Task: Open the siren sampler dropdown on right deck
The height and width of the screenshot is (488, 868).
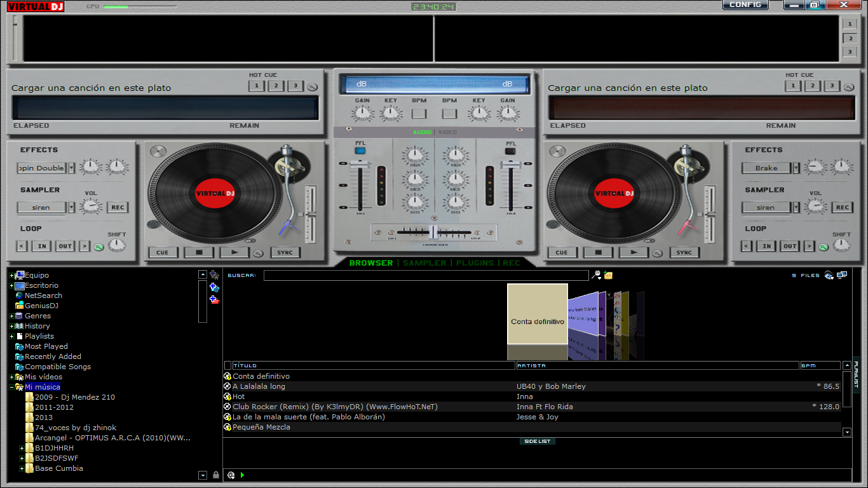Action: click(764, 207)
